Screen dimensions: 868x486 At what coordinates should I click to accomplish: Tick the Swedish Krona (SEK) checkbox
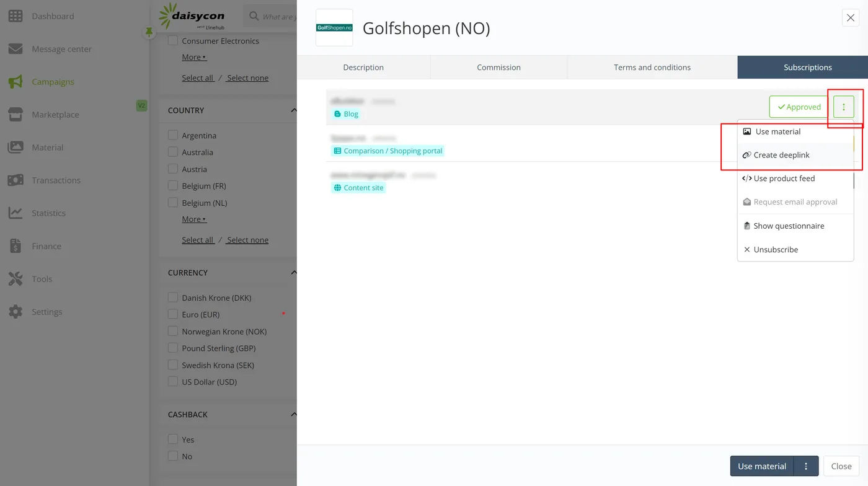(x=173, y=365)
